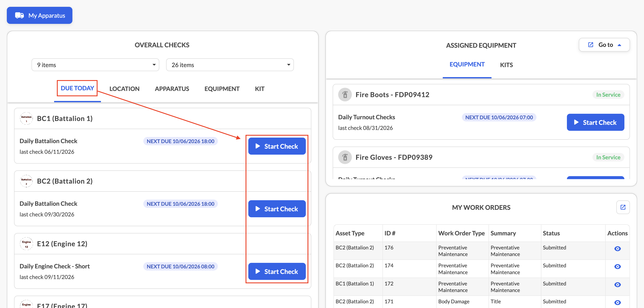Click the Engine 12 badge icon
This screenshot has height=308, width=644.
tap(26, 244)
